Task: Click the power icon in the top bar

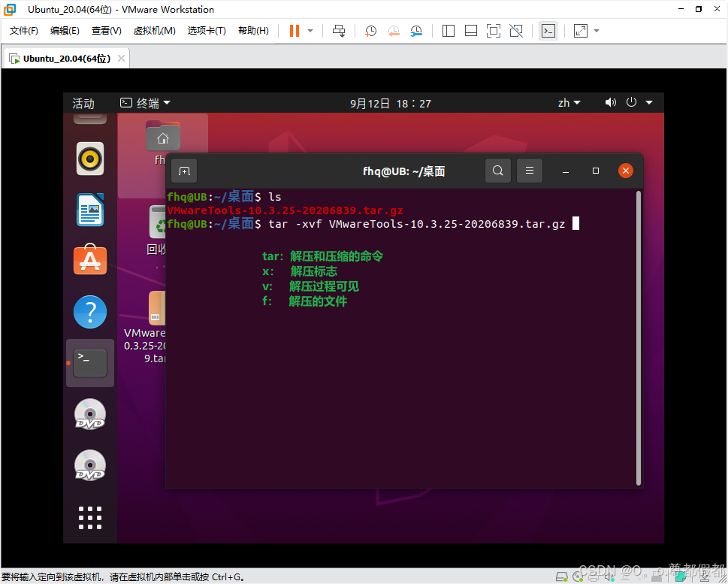Action: click(x=631, y=102)
